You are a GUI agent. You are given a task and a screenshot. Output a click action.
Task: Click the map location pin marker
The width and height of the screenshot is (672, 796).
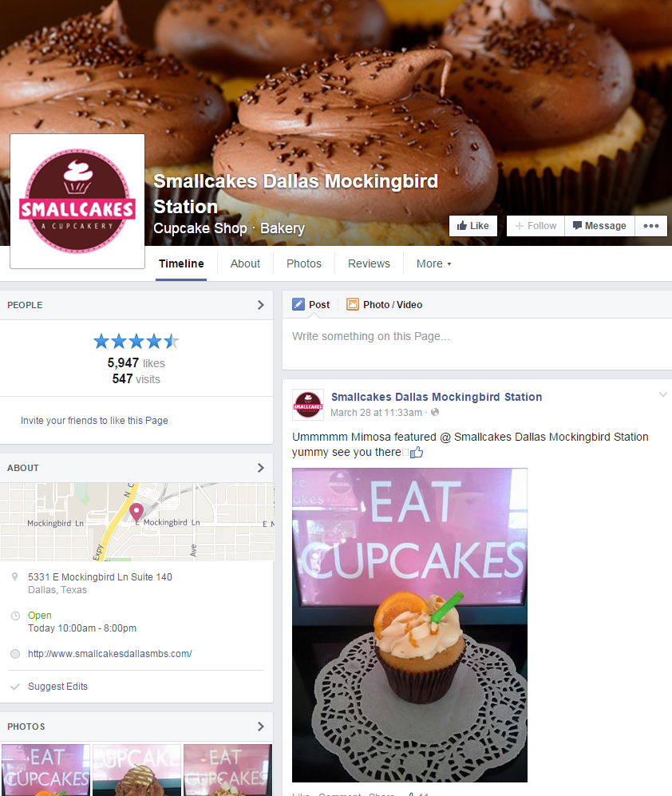click(x=136, y=512)
